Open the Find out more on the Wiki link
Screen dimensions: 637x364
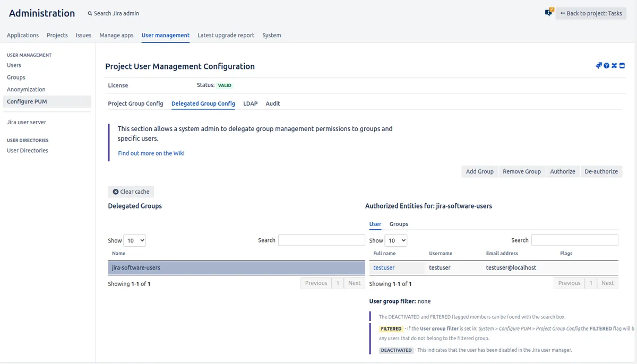pyautogui.click(x=151, y=153)
